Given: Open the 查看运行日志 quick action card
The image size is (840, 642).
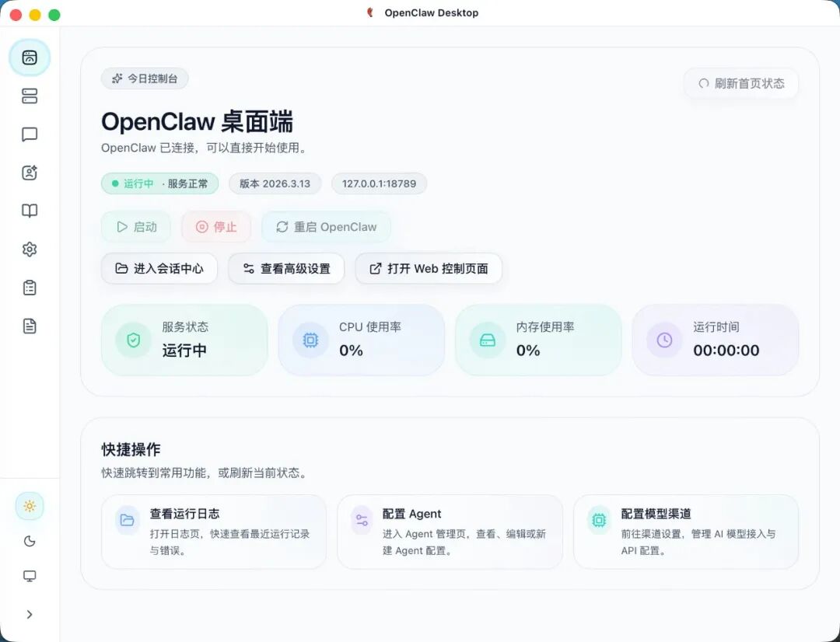Looking at the screenshot, I should coord(214,532).
